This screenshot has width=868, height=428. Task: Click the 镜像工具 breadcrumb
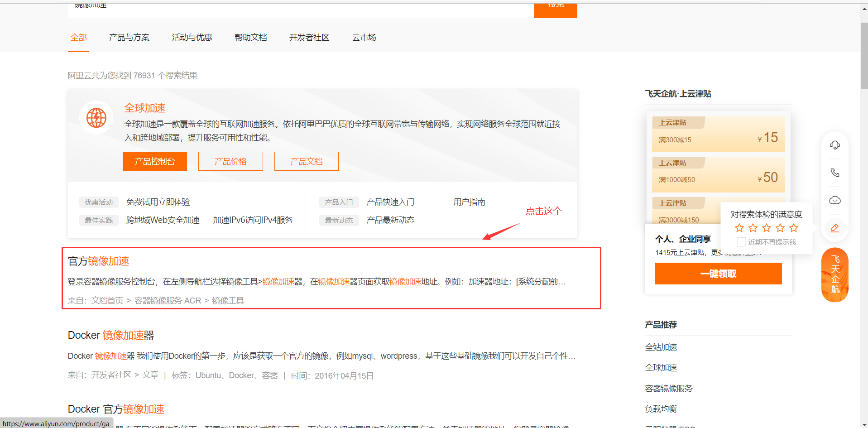point(228,301)
